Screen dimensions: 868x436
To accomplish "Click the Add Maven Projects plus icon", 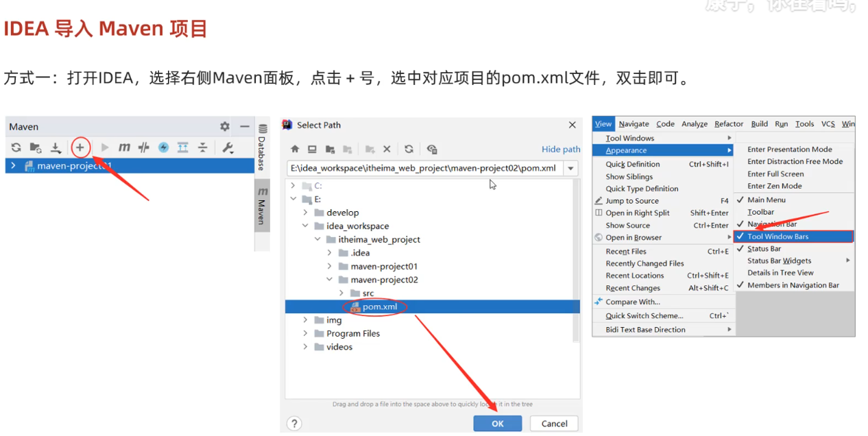I will (80, 147).
